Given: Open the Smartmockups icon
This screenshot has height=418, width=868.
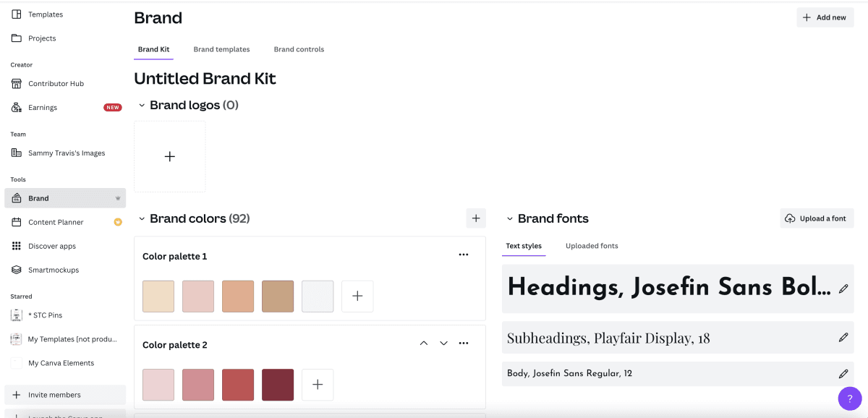Looking at the screenshot, I should click(17, 270).
